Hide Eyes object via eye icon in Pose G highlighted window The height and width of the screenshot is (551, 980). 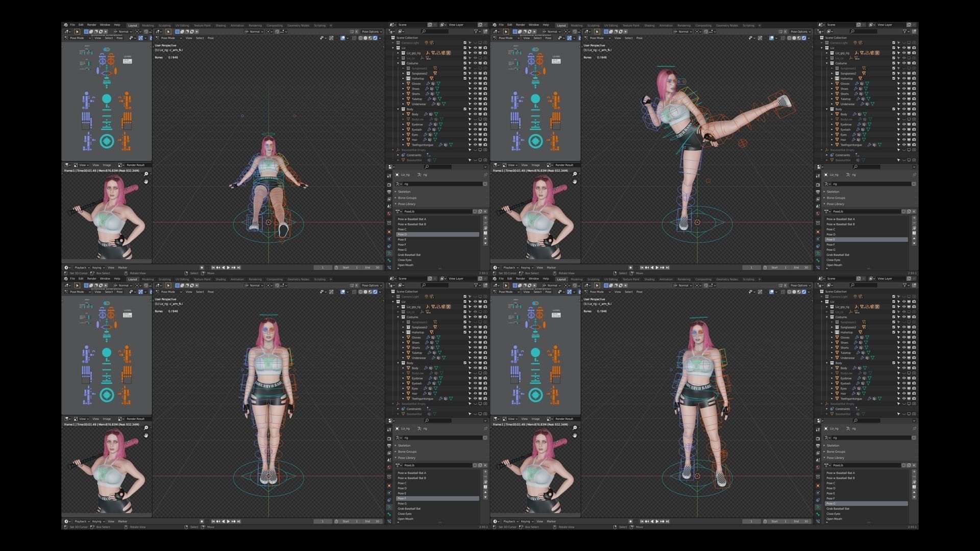pyautogui.click(x=904, y=388)
